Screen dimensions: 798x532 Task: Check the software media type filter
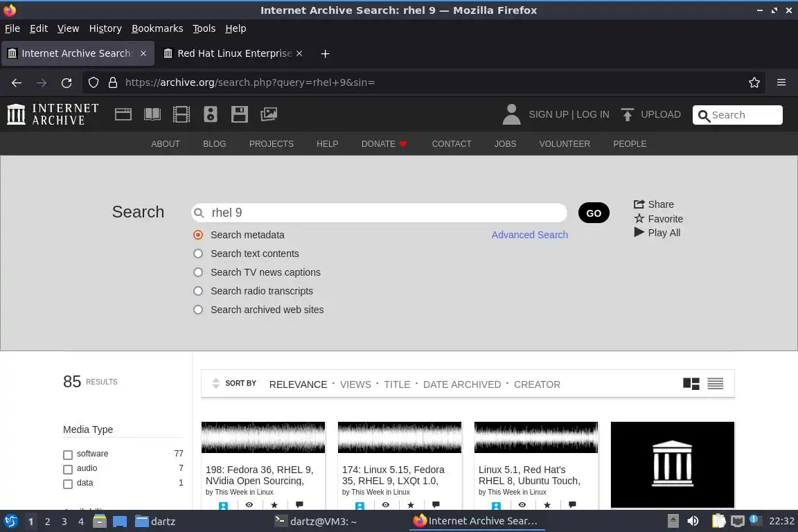[68, 454]
